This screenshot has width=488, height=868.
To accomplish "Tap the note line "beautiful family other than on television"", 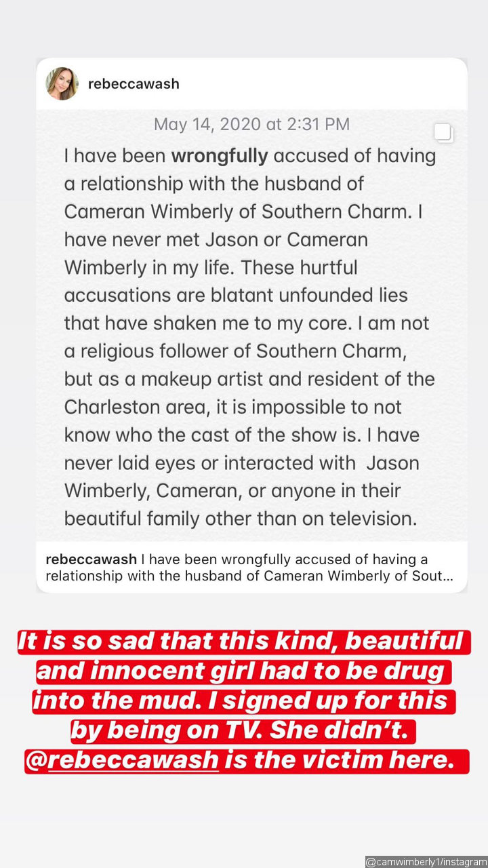I will point(249,519).
